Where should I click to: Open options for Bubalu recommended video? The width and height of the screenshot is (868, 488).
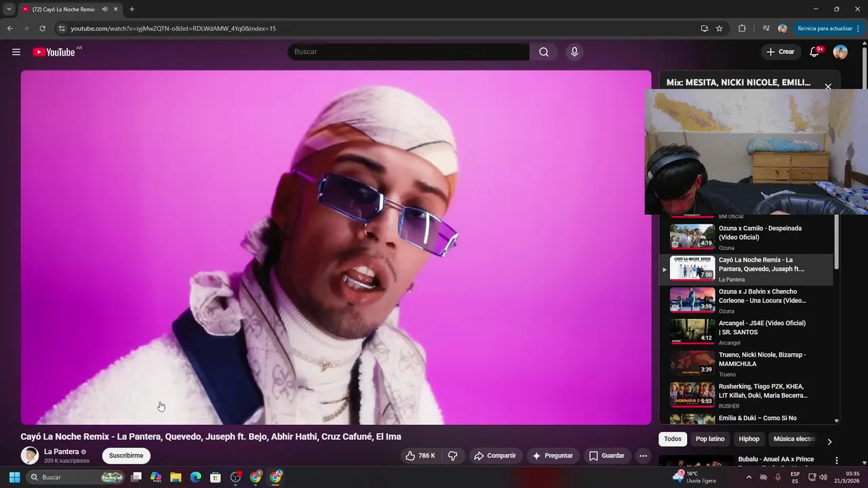[x=837, y=461]
